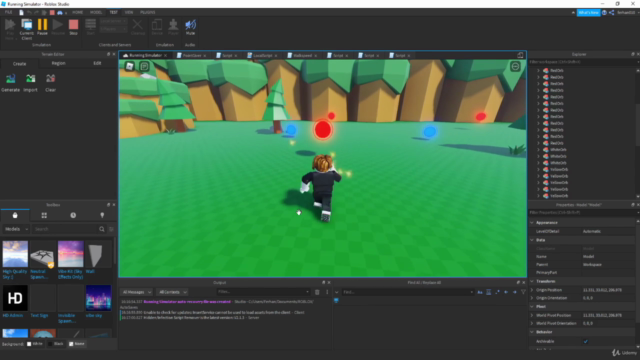
Task: Stop the playtest with the red Stop button
Action: click(73, 27)
